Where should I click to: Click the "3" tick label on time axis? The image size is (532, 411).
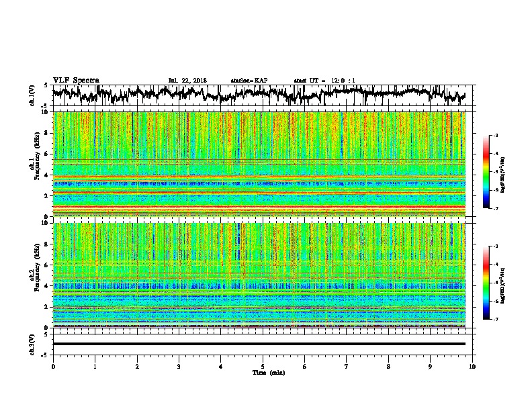click(x=179, y=367)
